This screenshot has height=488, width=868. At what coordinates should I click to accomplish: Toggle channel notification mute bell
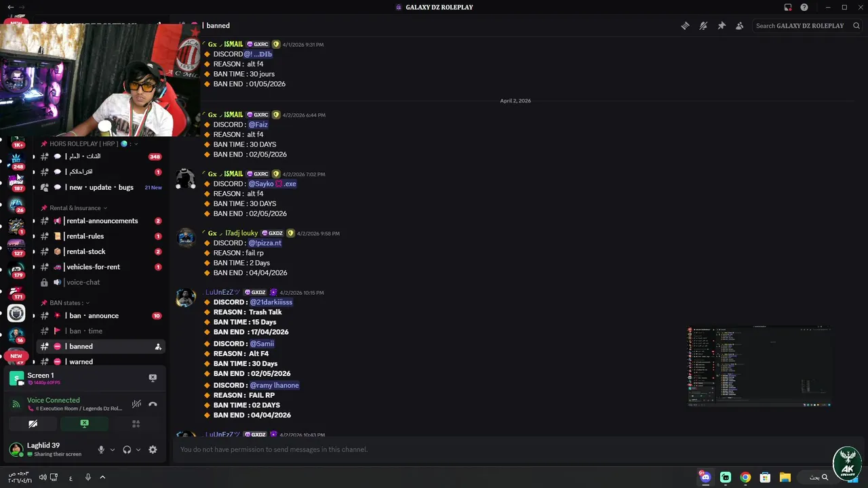pos(703,26)
